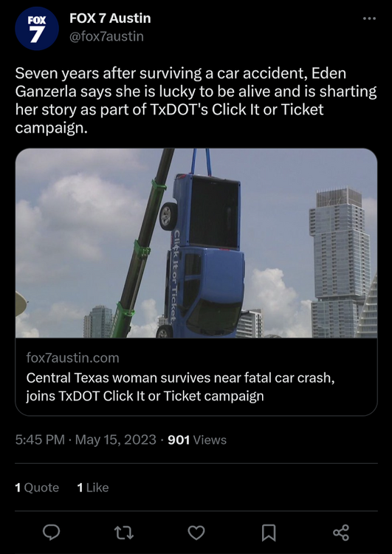Open FOX 7 Austin display name
The height and width of the screenshot is (554, 392).
click(x=110, y=18)
